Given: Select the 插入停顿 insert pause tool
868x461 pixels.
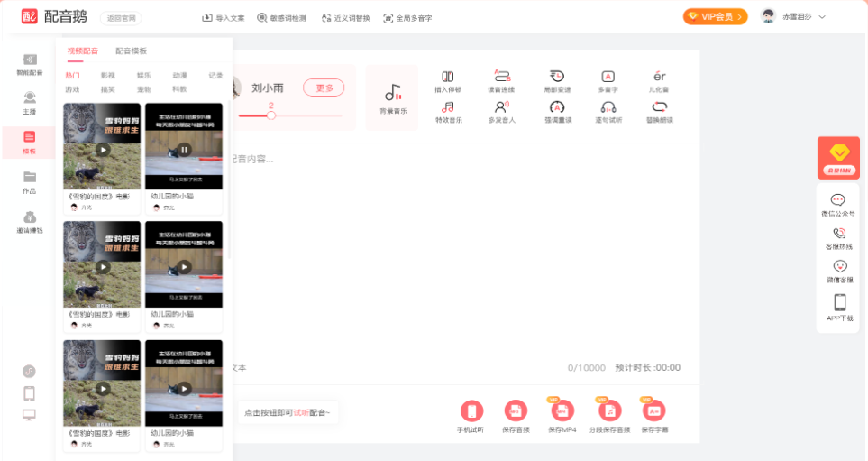Looking at the screenshot, I should (x=448, y=81).
